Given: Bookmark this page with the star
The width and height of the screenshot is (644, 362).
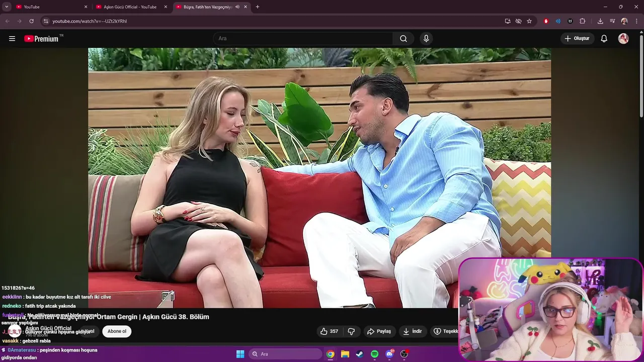Looking at the screenshot, I should tap(529, 21).
